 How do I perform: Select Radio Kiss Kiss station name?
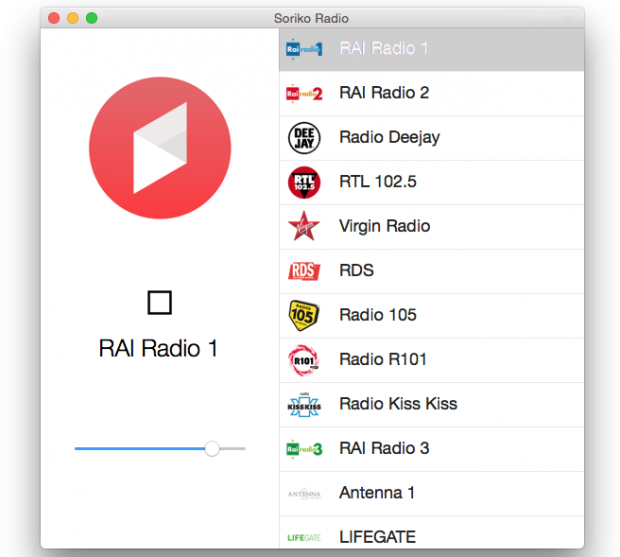[x=398, y=404]
